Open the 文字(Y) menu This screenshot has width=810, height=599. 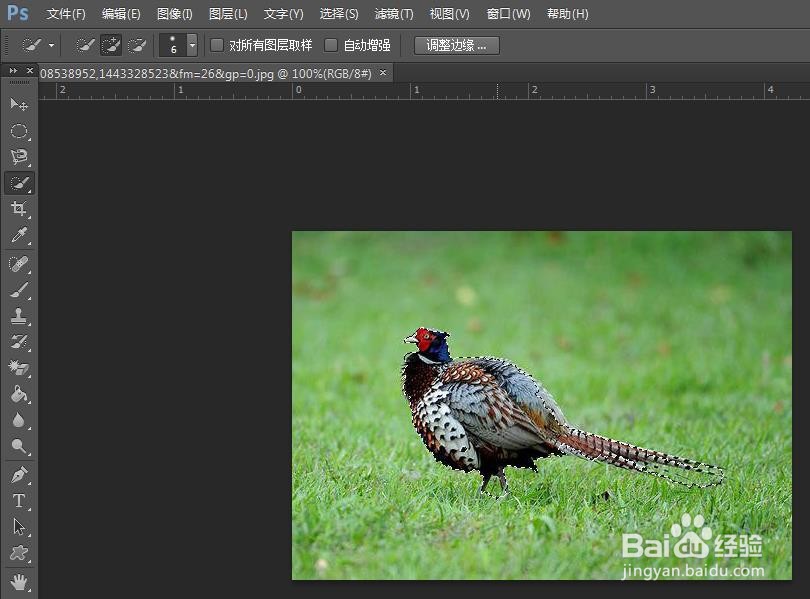[x=284, y=14]
